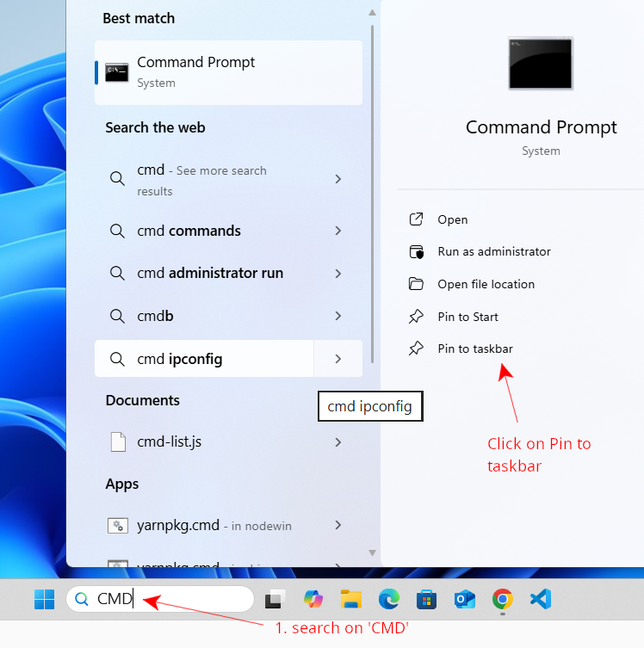644x648 pixels.
Task: Click the 'yarnpkg.cmd - in nodewin' script icon
Action: tap(118, 526)
